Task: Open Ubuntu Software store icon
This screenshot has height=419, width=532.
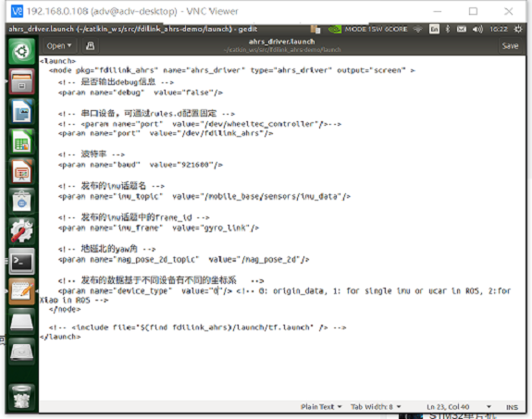Action: pos(21,202)
